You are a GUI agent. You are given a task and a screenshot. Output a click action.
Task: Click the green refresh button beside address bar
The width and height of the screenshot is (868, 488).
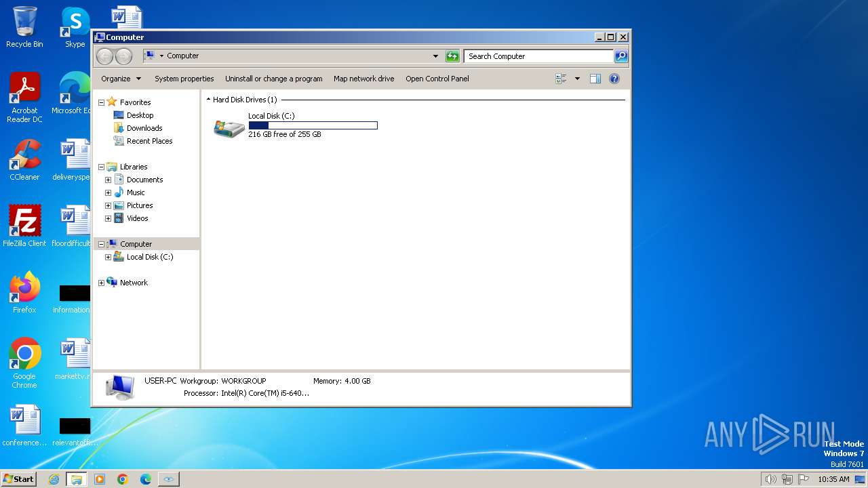coord(452,56)
